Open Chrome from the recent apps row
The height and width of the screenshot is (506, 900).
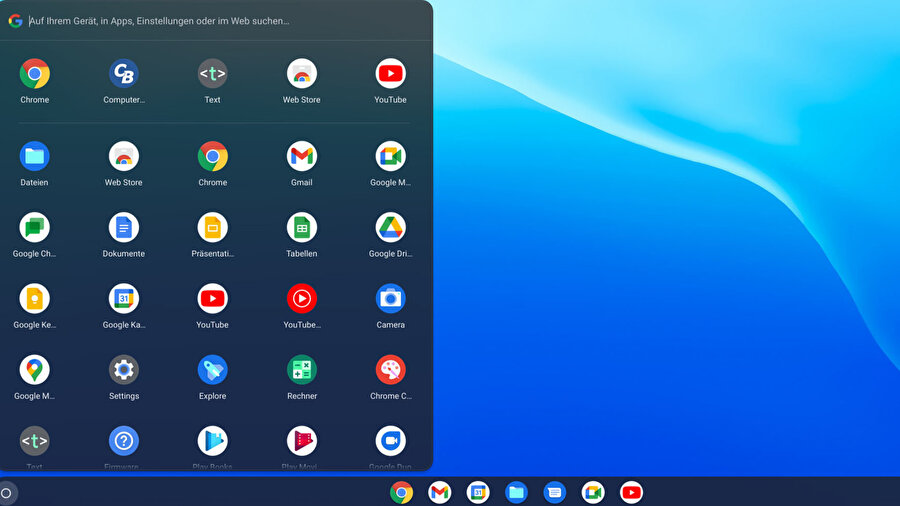[x=34, y=73]
